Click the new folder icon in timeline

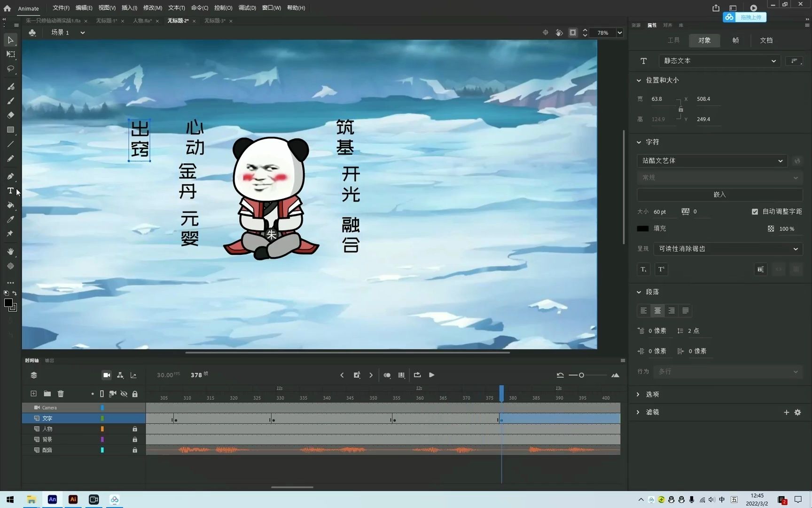47,394
